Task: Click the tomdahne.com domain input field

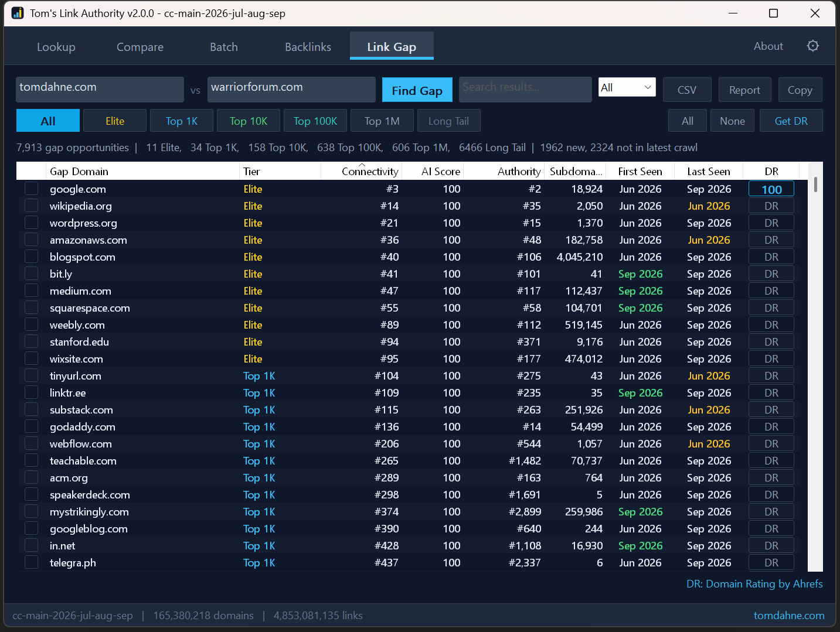Action: point(100,89)
